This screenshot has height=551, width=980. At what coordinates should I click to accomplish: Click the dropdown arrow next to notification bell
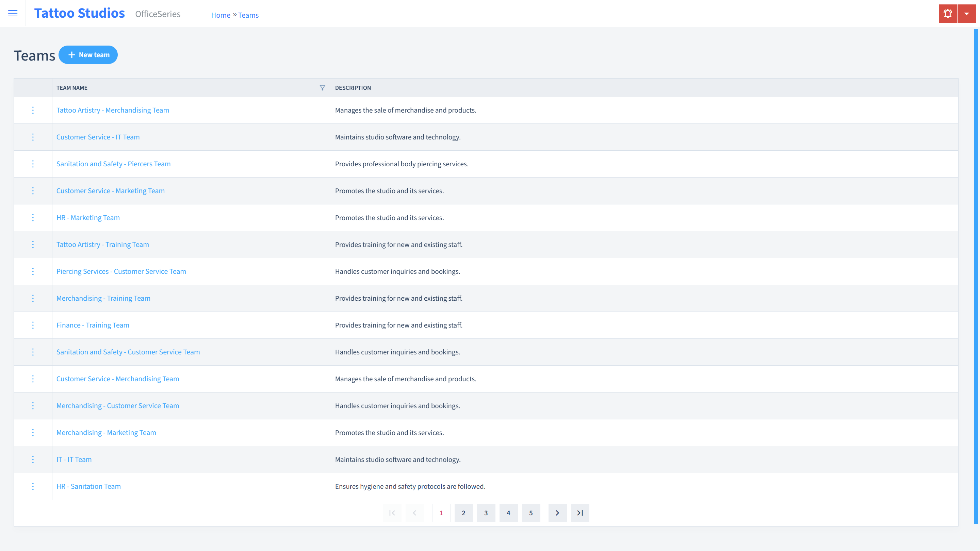967,14
